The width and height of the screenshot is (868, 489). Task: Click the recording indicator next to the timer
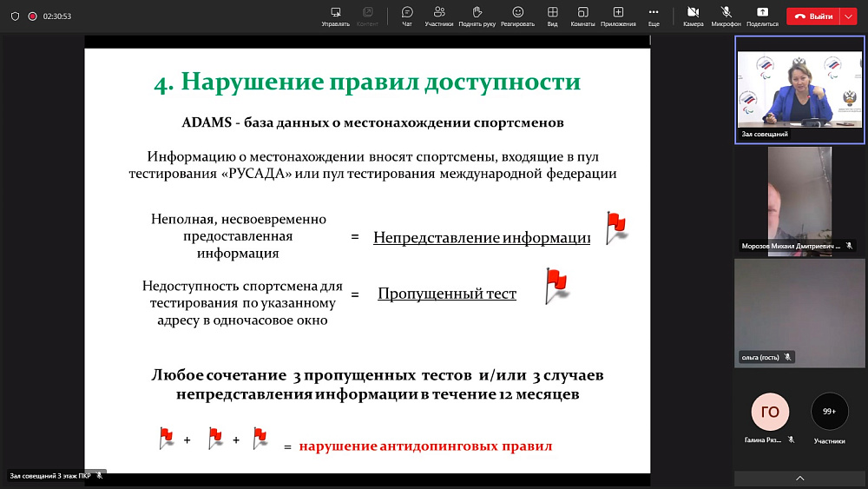coord(32,16)
